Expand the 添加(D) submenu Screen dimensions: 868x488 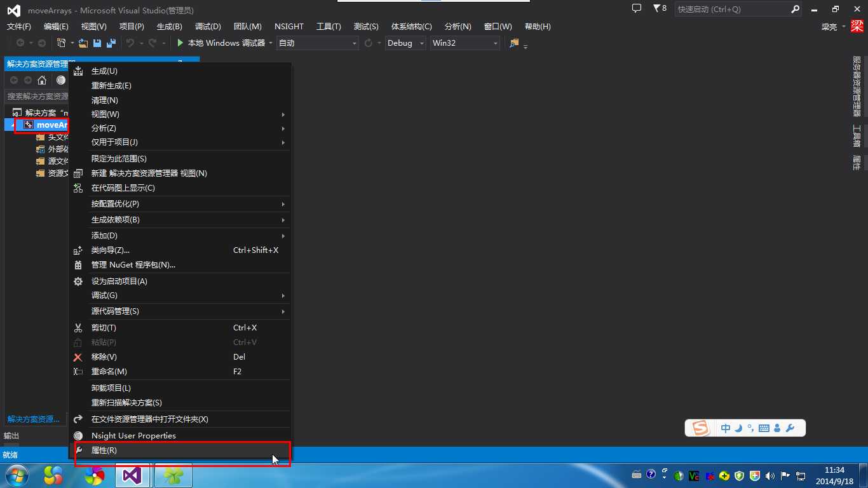pyautogui.click(x=180, y=236)
